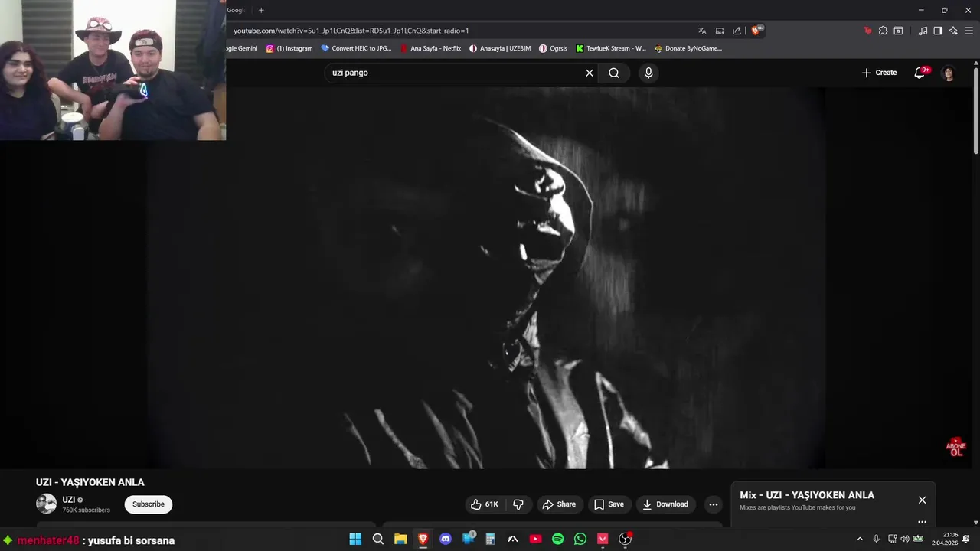
Task: Click the ABONE OL watermark button in video
Action: 955,448
